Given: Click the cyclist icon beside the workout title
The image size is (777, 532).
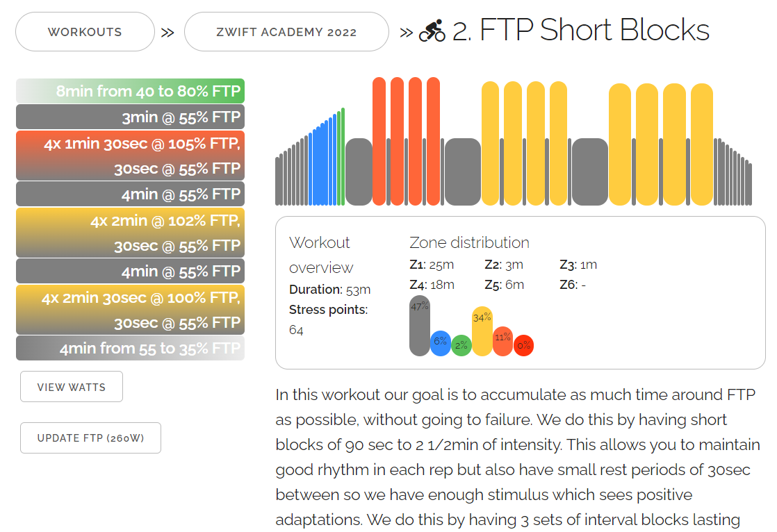Looking at the screenshot, I should (432, 31).
